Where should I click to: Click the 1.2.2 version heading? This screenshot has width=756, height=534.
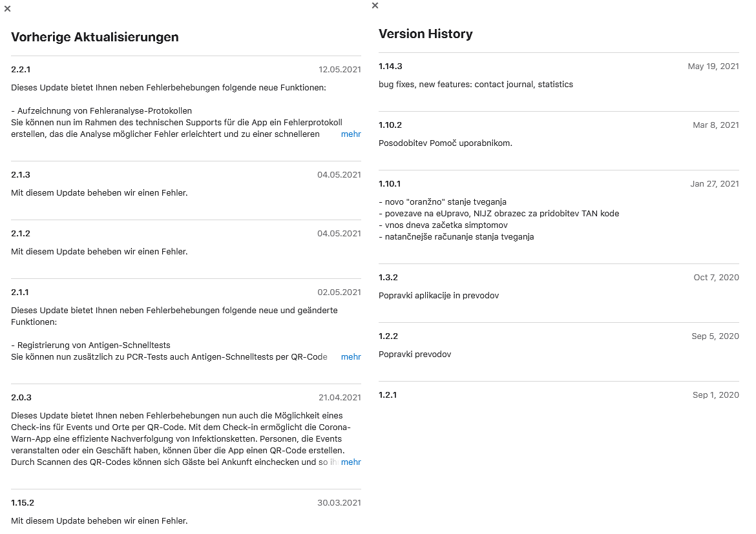(x=388, y=336)
